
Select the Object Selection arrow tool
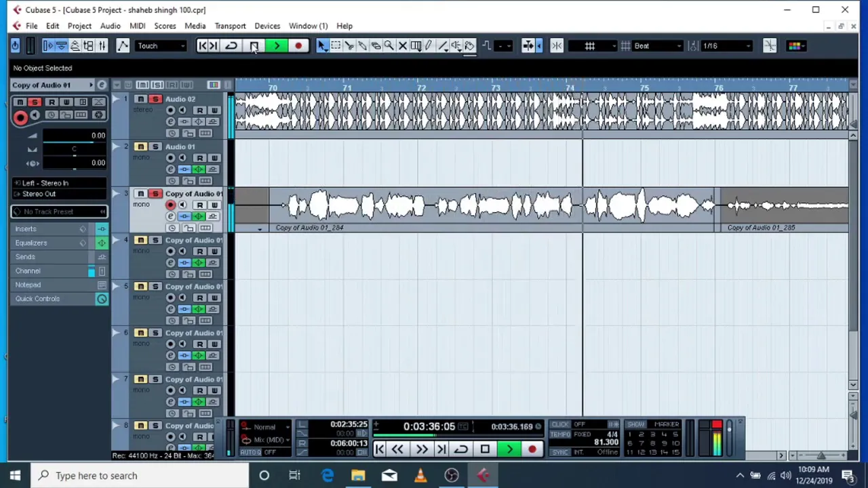pos(322,45)
